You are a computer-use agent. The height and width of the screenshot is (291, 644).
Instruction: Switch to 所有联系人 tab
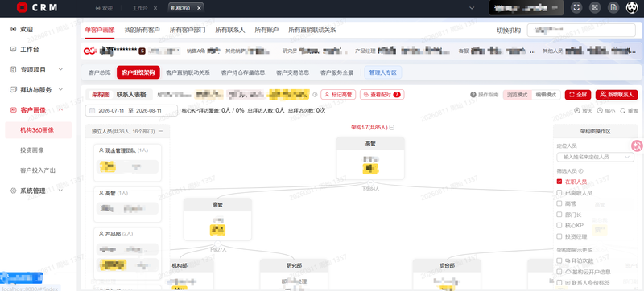coord(230,30)
